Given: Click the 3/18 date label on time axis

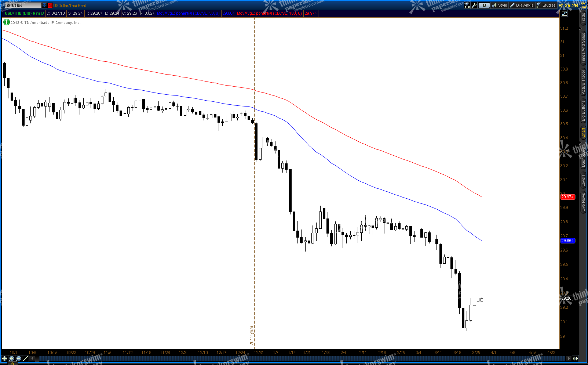Looking at the screenshot, I should [457, 353].
